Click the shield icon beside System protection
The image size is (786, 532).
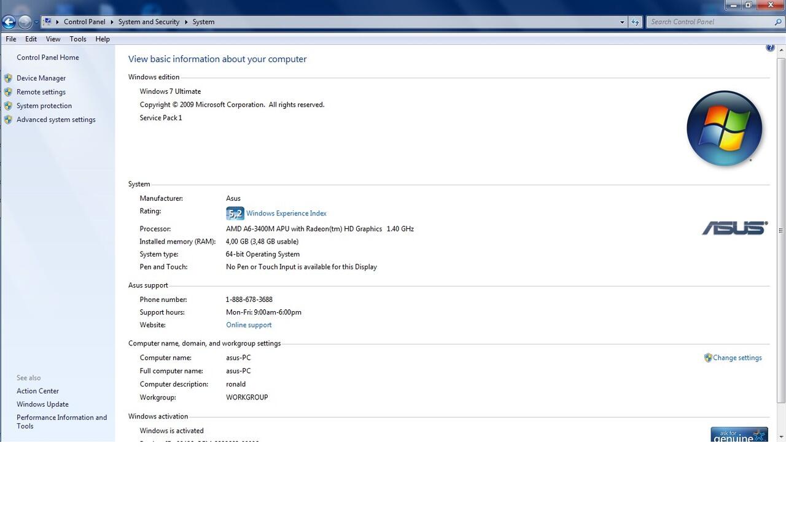point(8,106)
